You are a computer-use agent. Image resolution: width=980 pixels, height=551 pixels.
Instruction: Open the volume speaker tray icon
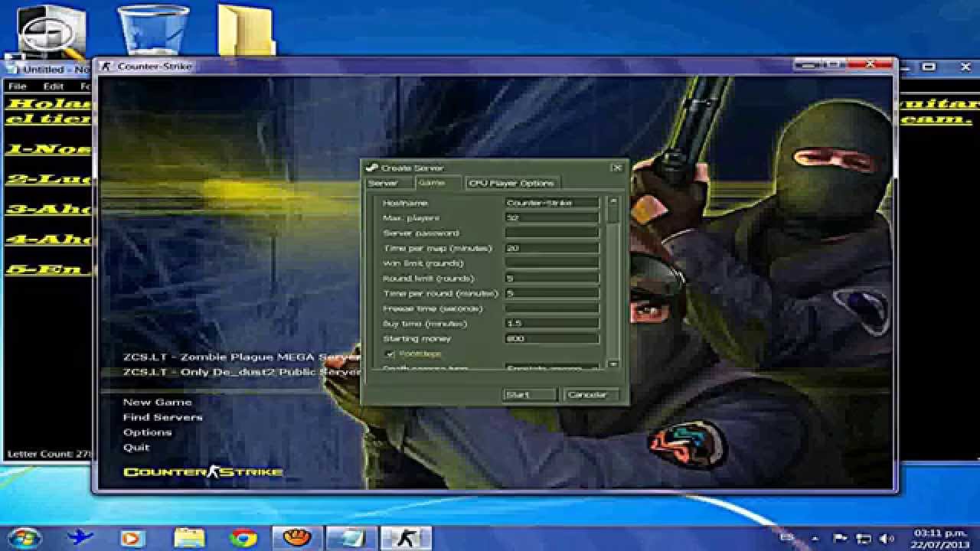[887, 539]
